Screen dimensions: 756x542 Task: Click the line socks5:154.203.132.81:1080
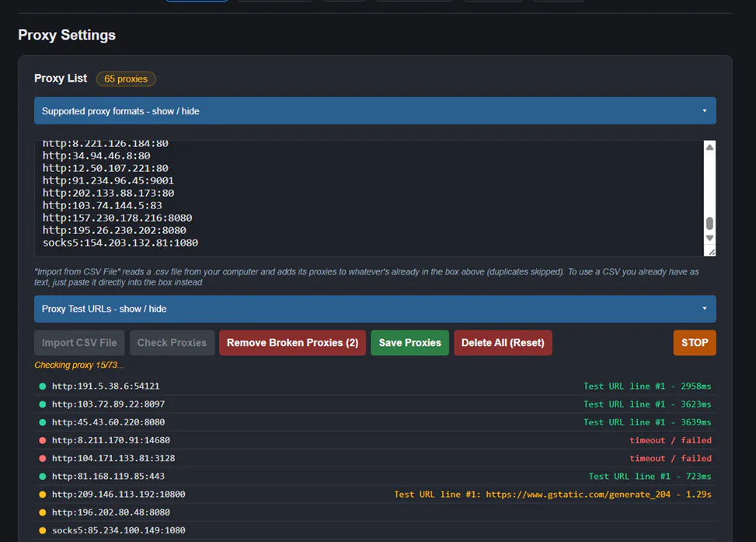pyautogui.click(x=120, y=243)
